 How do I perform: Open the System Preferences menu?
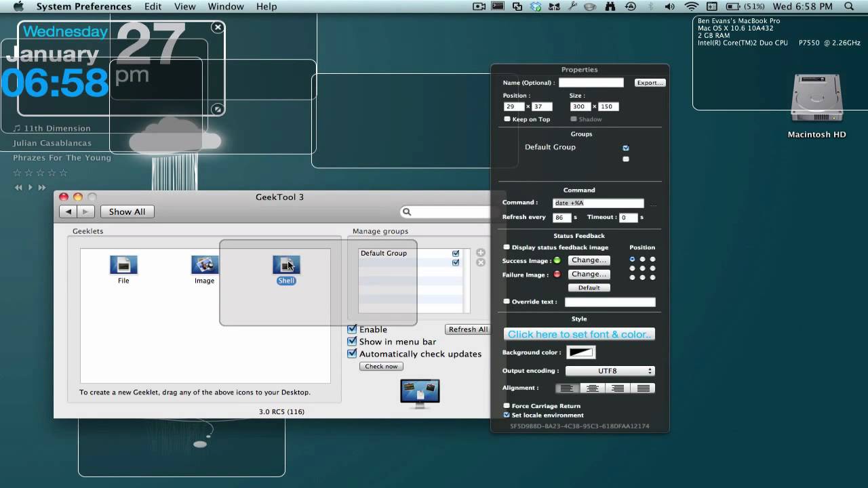click(x=84, y=6)
